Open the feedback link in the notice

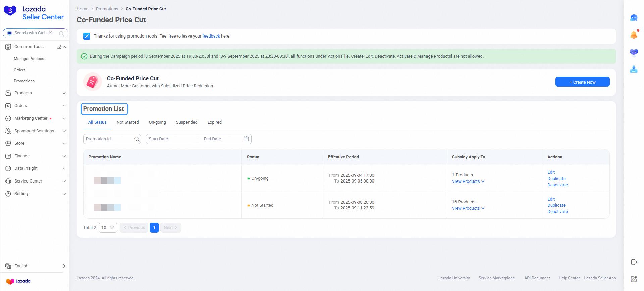pos(211,36)
